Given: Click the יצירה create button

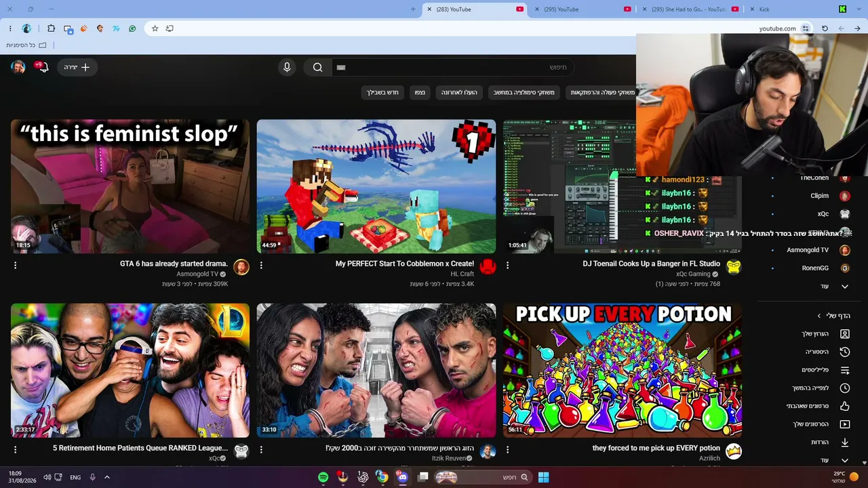Looking at the screenshot, I should 77,67.
